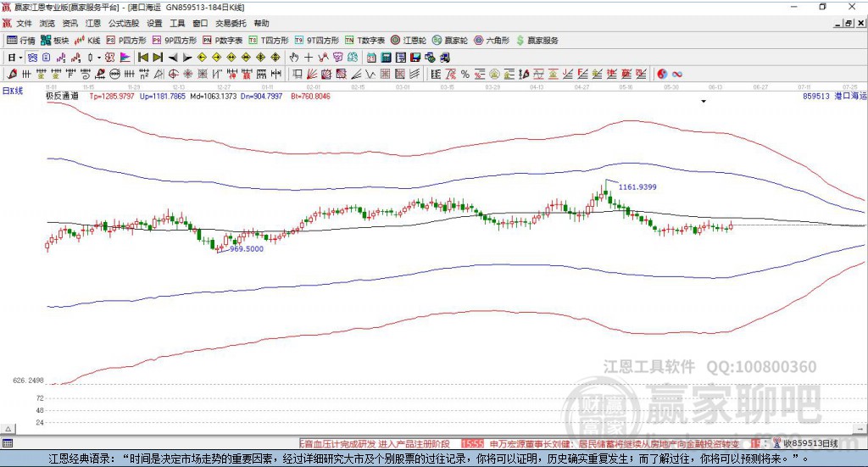Click the triangle button at bottom-left of the chart

(8, 429)
